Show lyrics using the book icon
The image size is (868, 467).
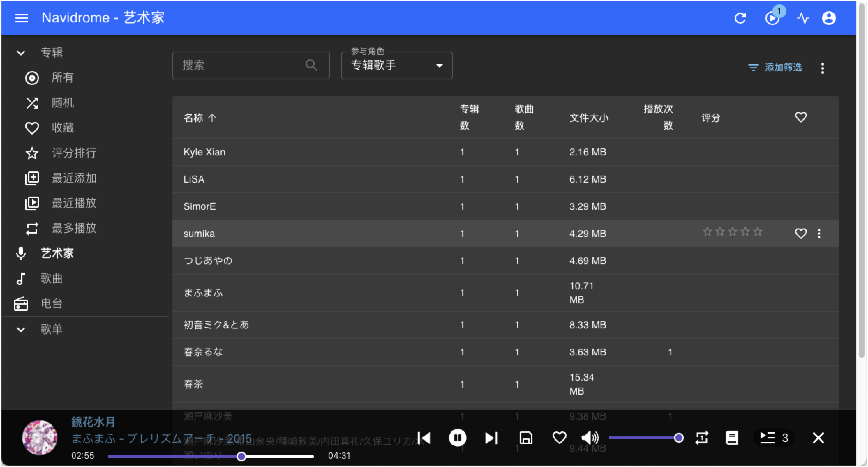click(732, 438)
